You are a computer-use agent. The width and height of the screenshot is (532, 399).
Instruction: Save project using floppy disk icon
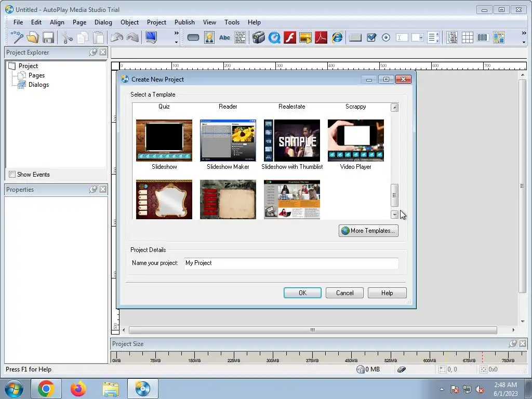coord(48,37)
